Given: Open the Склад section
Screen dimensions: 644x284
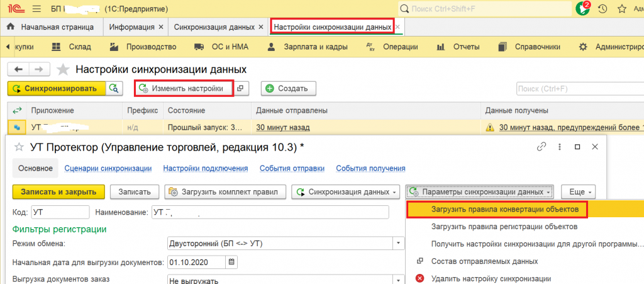Looking at the screenshot, I should pyautogui.click(x=72, y=47).
